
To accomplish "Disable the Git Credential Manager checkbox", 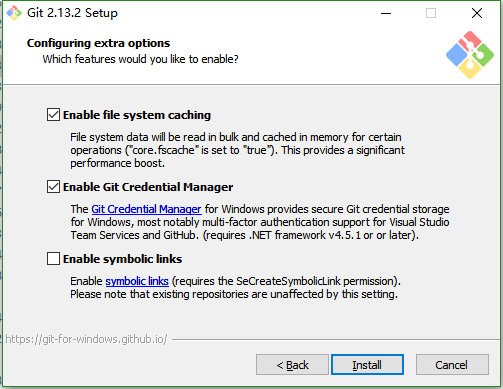I will point(53,187).
